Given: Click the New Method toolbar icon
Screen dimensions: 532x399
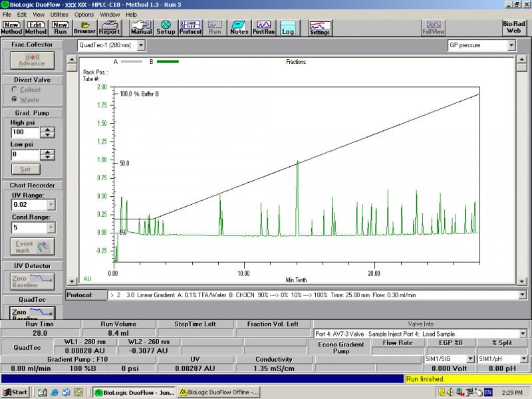Looking at the screenshot, I should click(11, 27).
